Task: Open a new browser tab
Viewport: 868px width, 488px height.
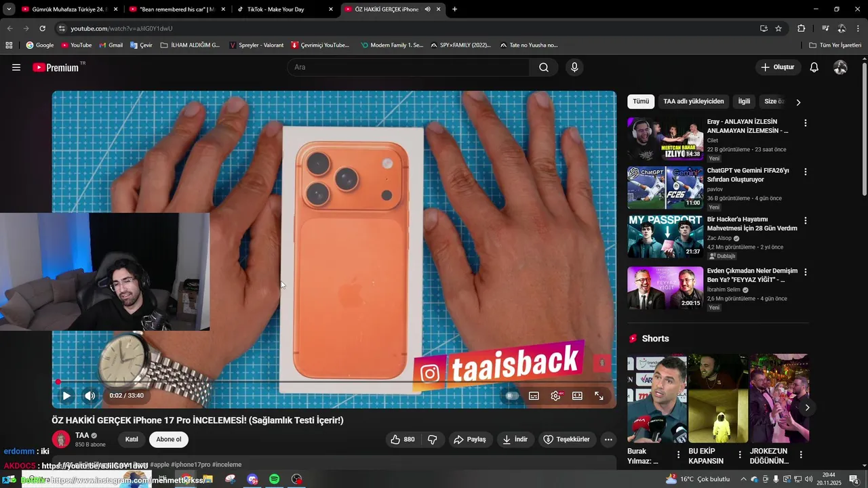Action: pos(454,9)
